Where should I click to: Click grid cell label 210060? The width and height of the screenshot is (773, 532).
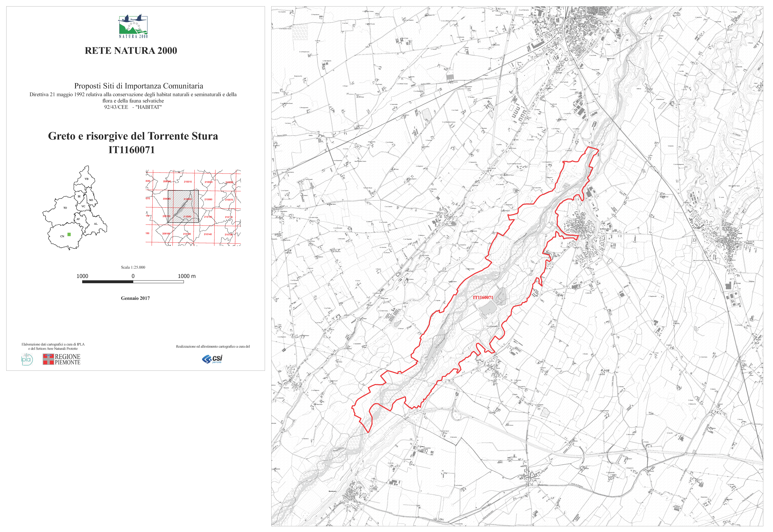pos(208,199)
